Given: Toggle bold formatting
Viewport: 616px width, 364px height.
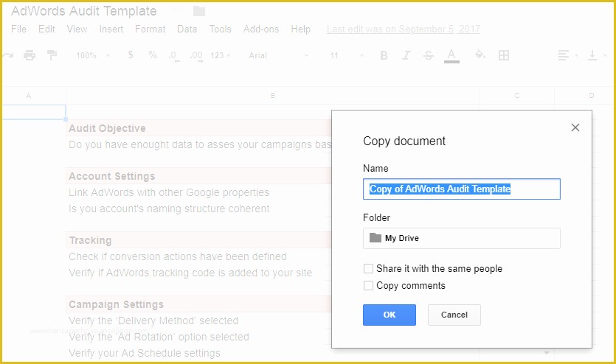Looking at the screenshot, I should pyautogui.click(x=384, y=55).
